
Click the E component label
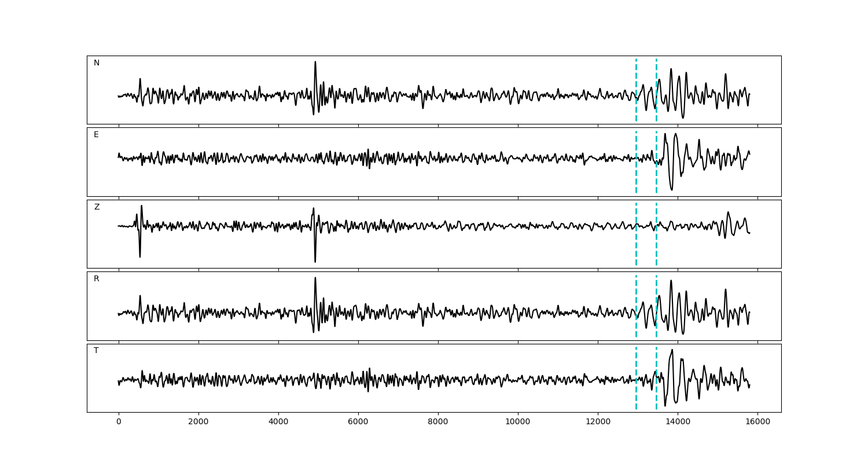[96, 135]
